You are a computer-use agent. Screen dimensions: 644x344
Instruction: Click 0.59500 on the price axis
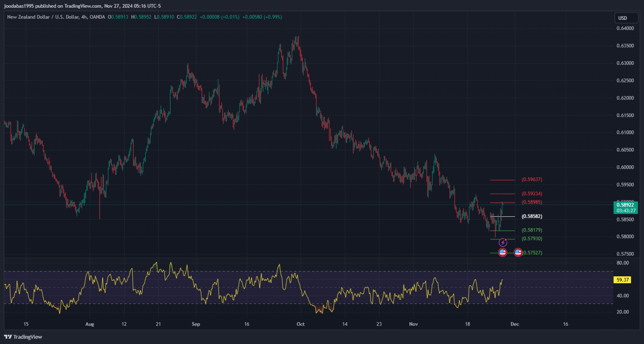pyautogui.click(x=625, y=184)
